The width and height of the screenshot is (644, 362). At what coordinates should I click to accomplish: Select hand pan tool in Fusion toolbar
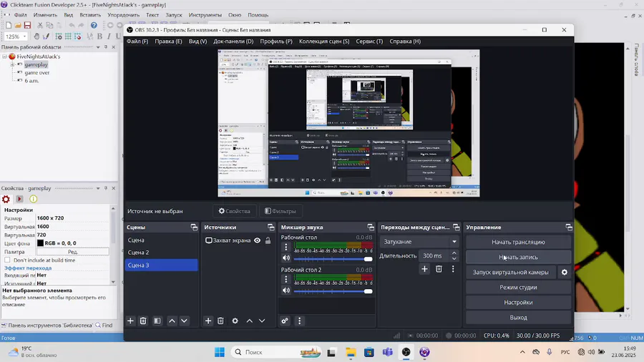[36, 36]
